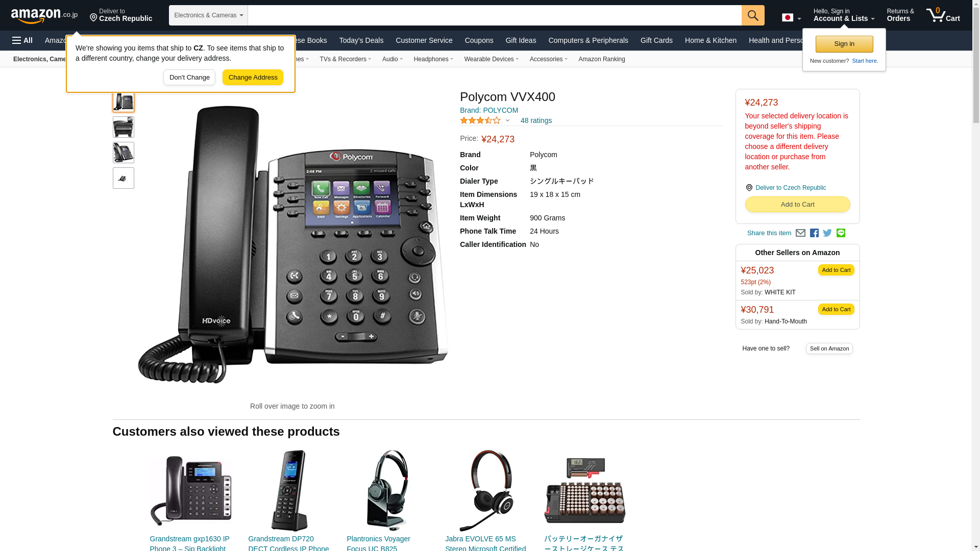Share this item via email icon
980x551 pixels.
pos(800,233)
